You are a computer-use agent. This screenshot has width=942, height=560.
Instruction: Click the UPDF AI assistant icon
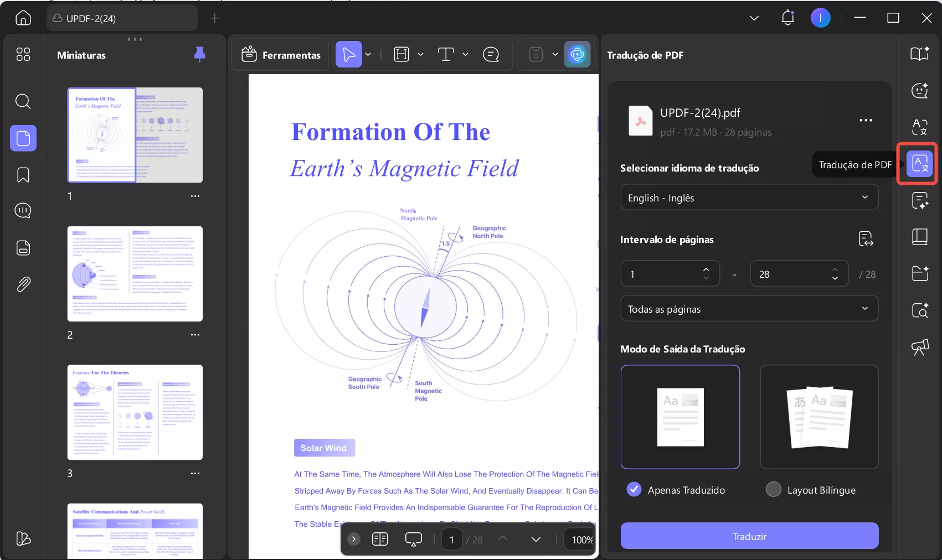tap(577, 54)
